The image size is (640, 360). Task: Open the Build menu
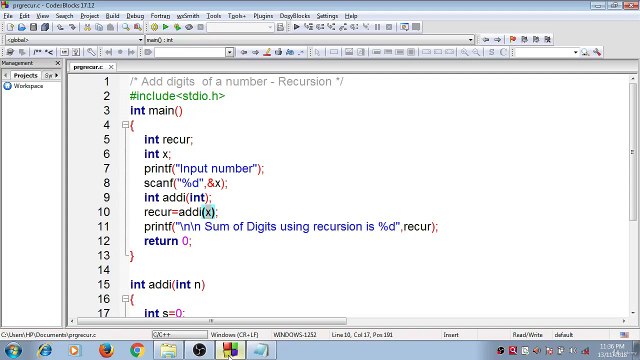112,16
